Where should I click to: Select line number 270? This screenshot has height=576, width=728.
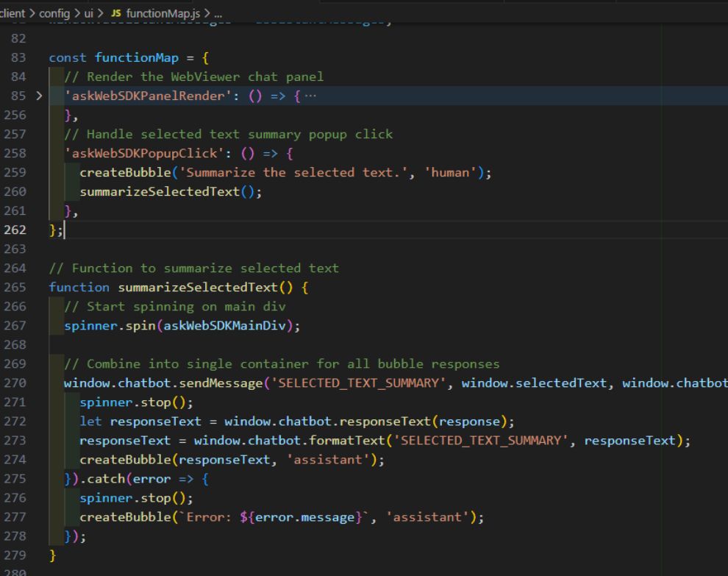15,383
